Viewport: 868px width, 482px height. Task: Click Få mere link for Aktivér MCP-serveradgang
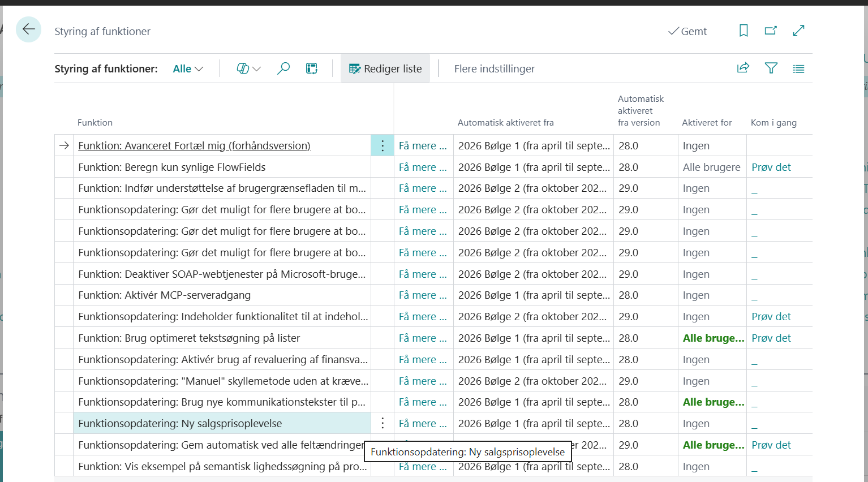[423, 295]
